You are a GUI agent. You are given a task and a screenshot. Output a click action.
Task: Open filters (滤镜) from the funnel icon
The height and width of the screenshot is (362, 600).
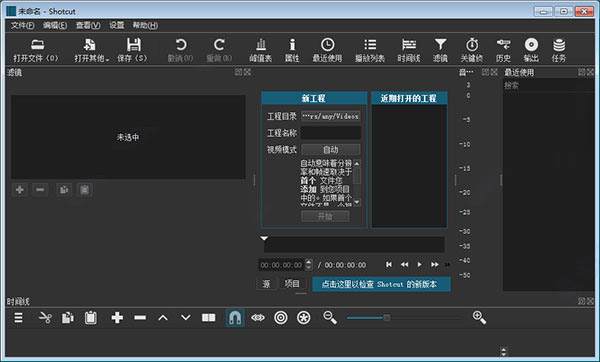coord(440,51)
